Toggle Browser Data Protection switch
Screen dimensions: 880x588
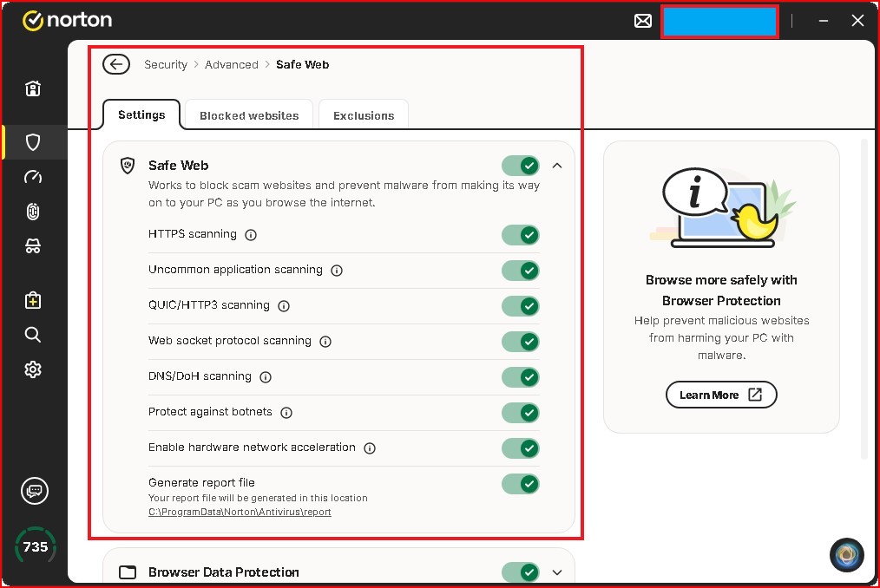pyautogui.click(x=520, y=572)
